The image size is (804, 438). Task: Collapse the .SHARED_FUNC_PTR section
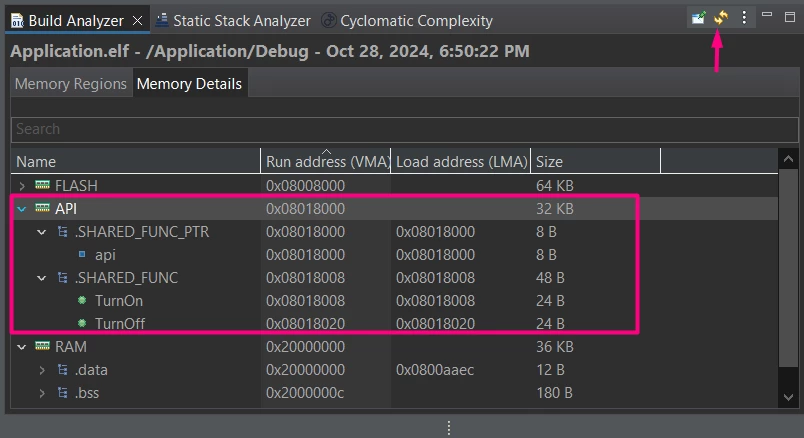click(x=42, y=232)
